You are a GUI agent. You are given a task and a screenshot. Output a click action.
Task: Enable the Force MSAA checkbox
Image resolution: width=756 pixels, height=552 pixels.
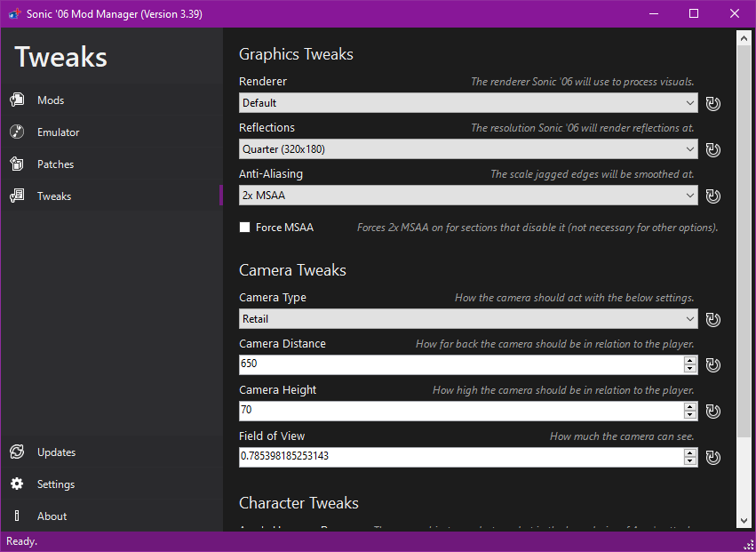(x=245, y=228)
